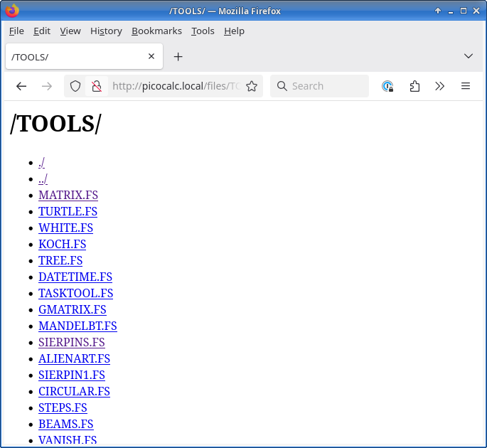This screenshot has height=448, width=487.
Task: Open the Bookmarks menu
Action: click(x=156, y=31)
